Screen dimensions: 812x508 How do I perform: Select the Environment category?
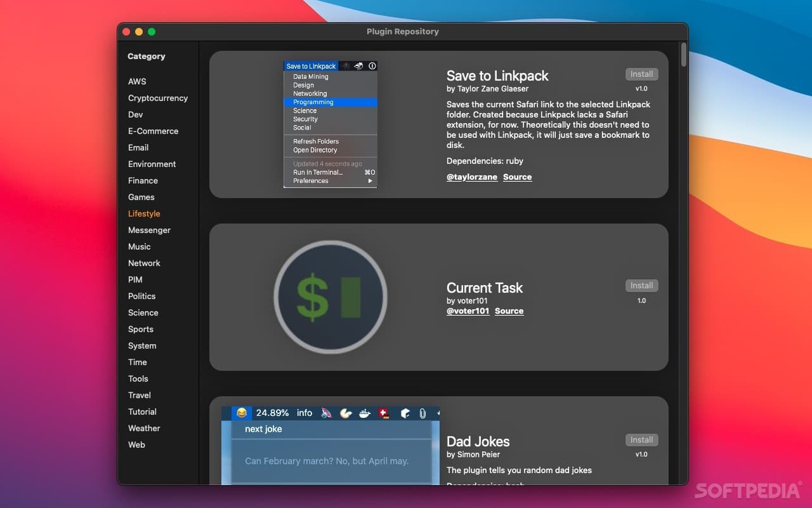(x=152, y=164)
